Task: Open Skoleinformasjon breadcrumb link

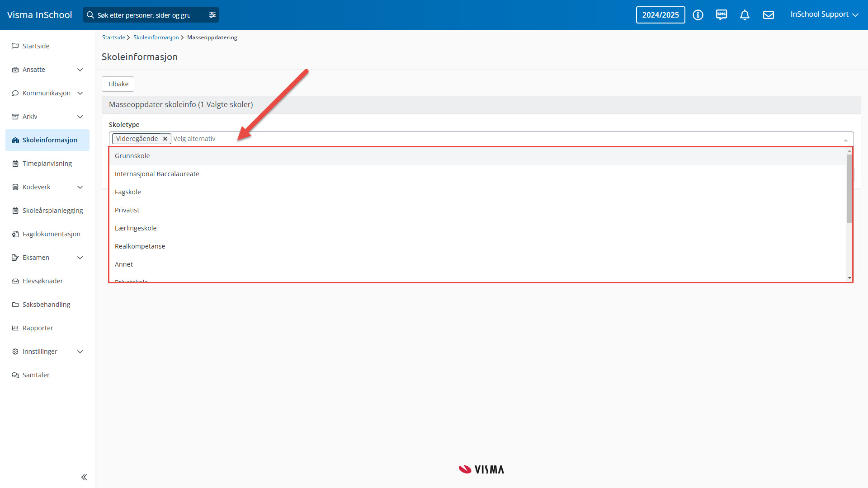Action: pyautogui.click(x=156, y=38)
